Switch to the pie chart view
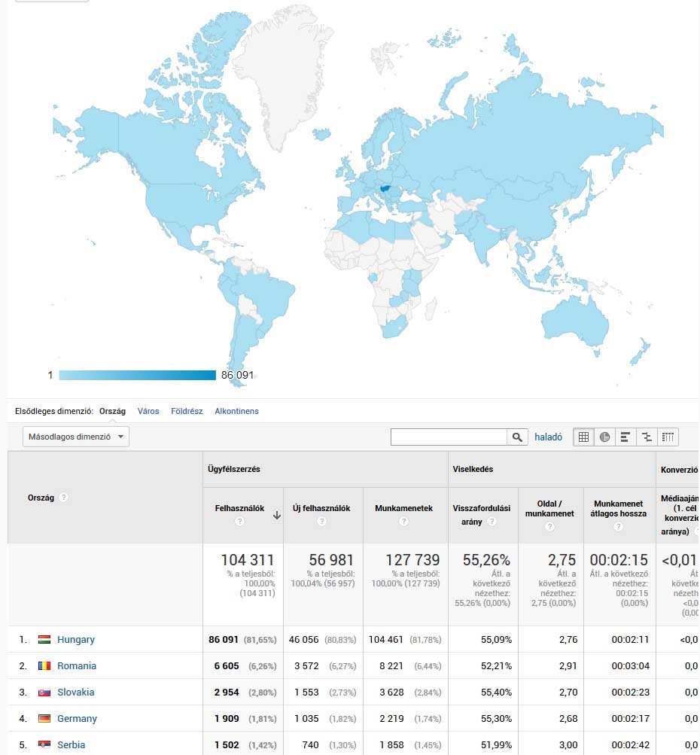Viewport: 700px width, 755px height. 604,437
